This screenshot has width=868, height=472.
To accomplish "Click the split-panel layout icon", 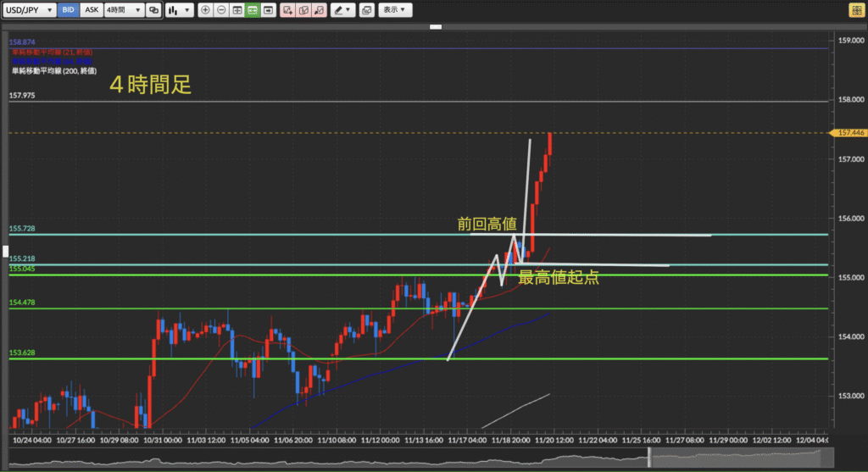I will [237, 10].
